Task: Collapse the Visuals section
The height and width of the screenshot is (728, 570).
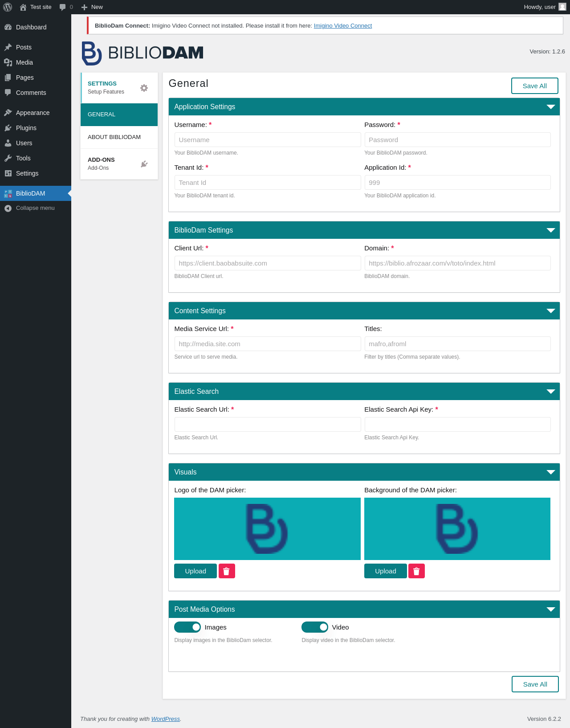Action: click(x=551, y=472)
